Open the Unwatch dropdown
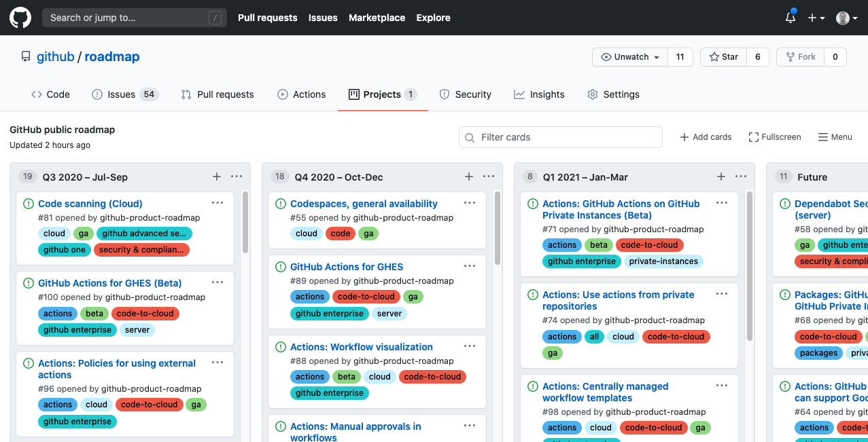The height and width of the screenshot is (442, 868). (629, 57)
